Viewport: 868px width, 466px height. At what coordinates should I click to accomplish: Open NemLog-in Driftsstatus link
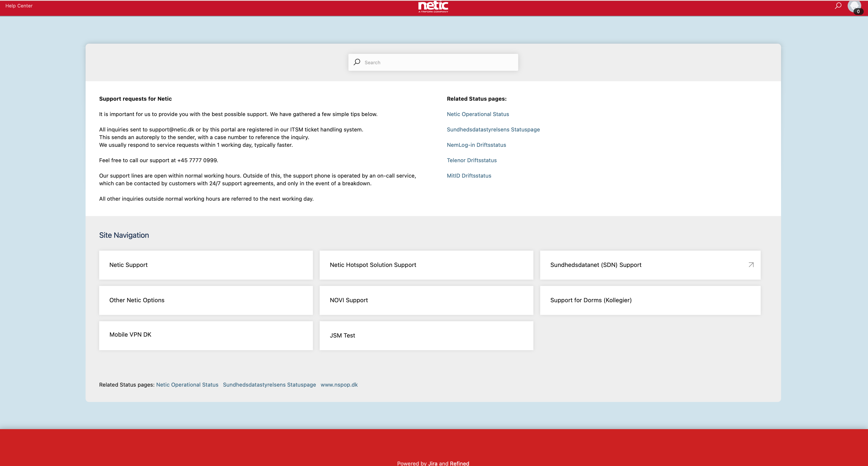(476, 145)
